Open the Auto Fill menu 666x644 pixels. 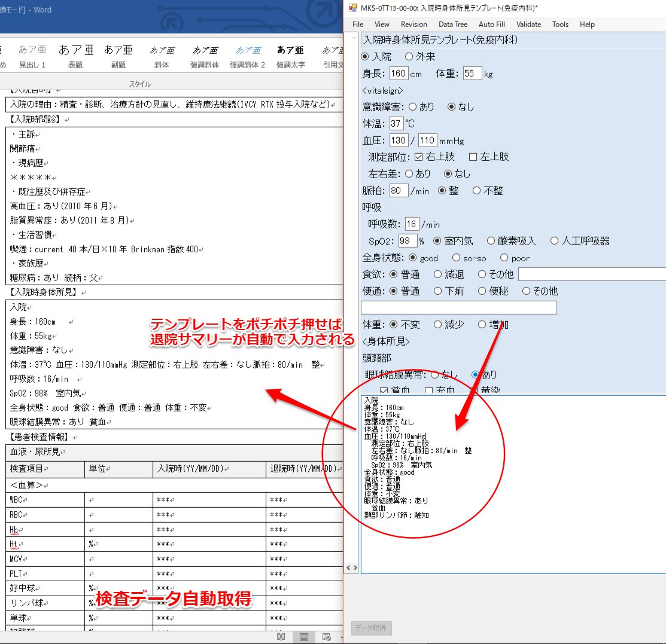491,24
